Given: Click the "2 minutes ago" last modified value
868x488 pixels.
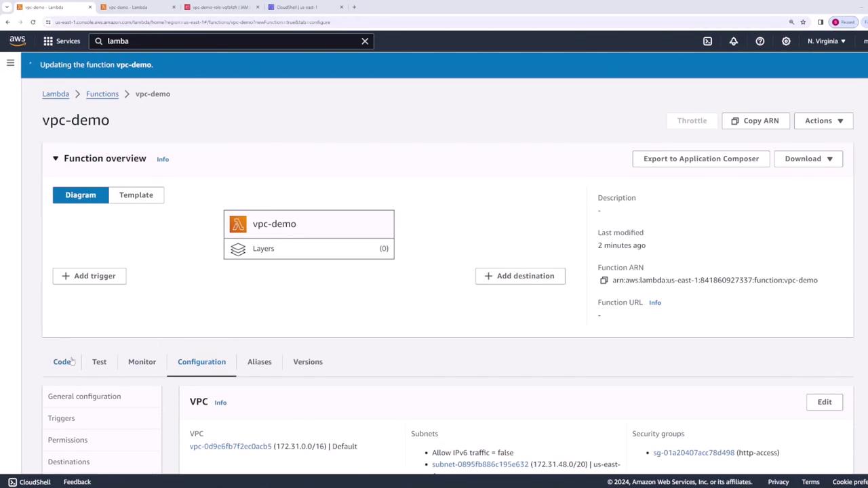Looking at the screenshot, I should tap(622, 245).
